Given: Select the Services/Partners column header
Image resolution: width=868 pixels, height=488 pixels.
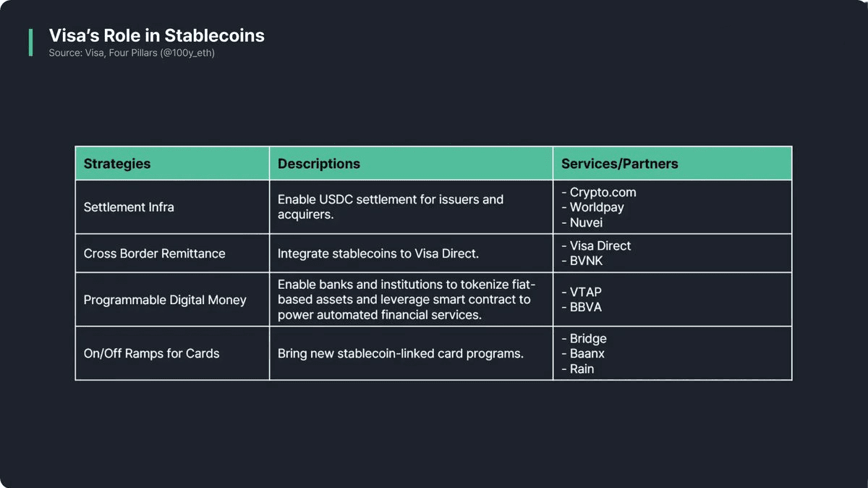Looking at the screenshot, I should pyautogui.click(x=620, y=164).
